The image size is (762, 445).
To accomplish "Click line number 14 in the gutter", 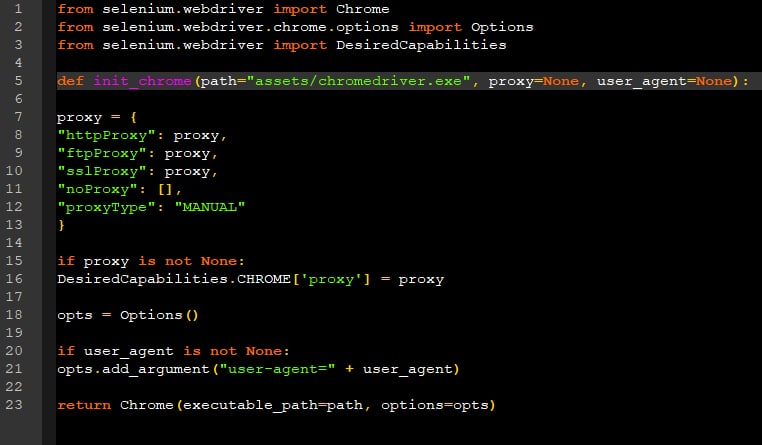I will (x=14, y=242).
